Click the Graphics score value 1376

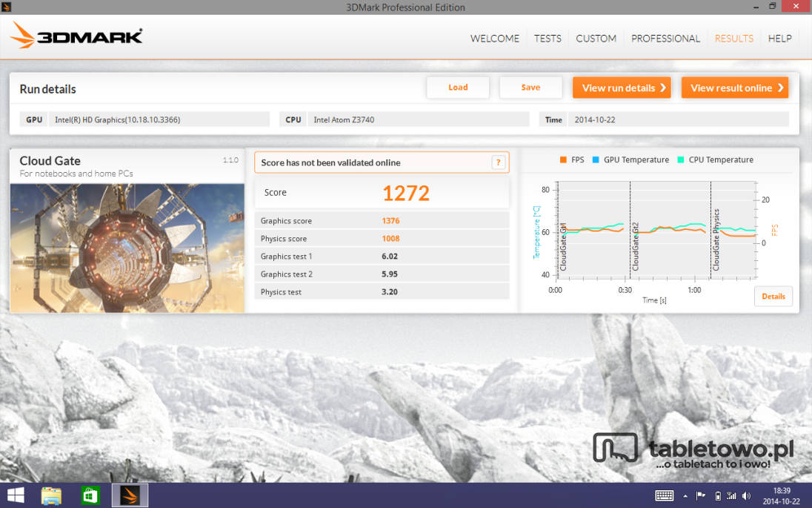[x=390, y=221]
